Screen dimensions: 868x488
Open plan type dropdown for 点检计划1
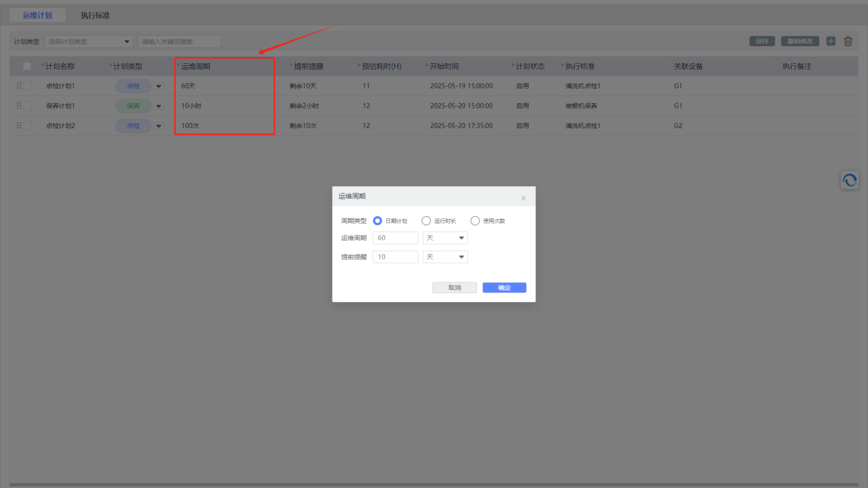click(x=158, y=86)
